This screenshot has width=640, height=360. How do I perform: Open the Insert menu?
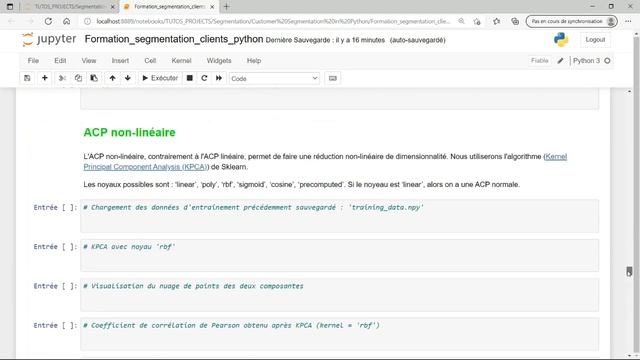(x=120, y=60)
